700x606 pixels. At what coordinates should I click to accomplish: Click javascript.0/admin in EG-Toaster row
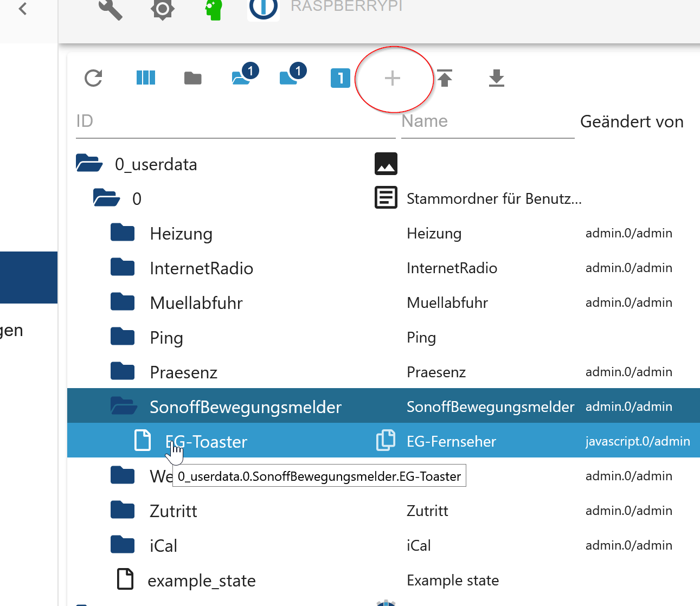(x=638, y=441)
